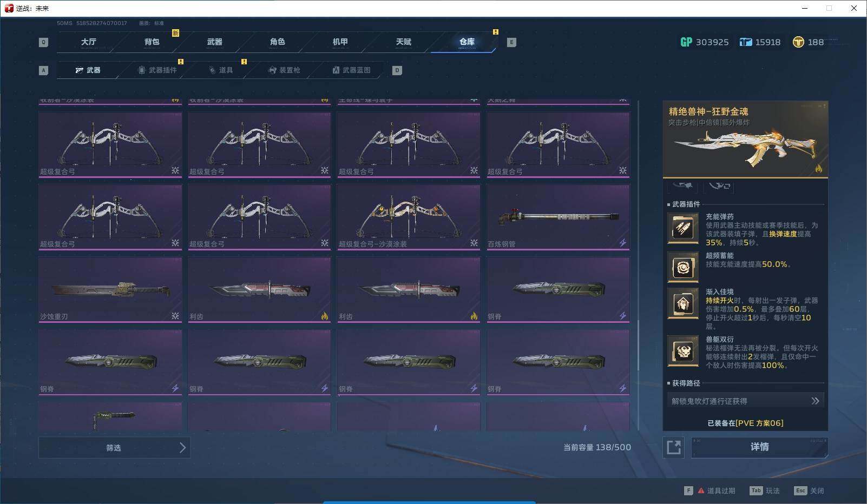Click the lightning icon on 百炼钢管 card
The width and height of the screenshot is (867, 504).
[x=623, y=243]
